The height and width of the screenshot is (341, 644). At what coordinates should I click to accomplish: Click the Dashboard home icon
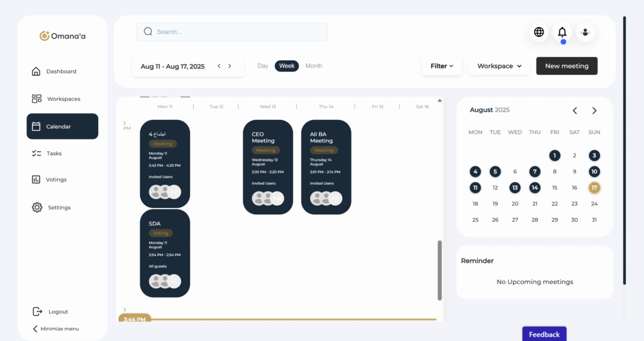[x=36, y=72]
